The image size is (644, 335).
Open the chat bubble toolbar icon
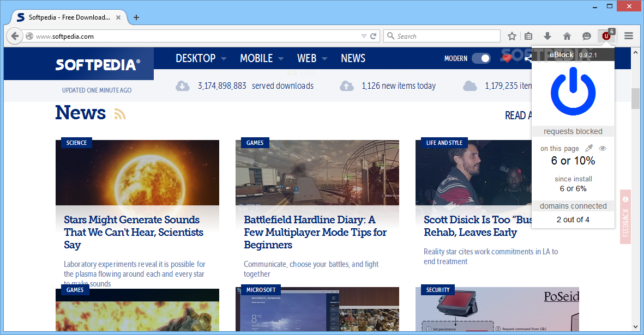(x=587, y=36)
